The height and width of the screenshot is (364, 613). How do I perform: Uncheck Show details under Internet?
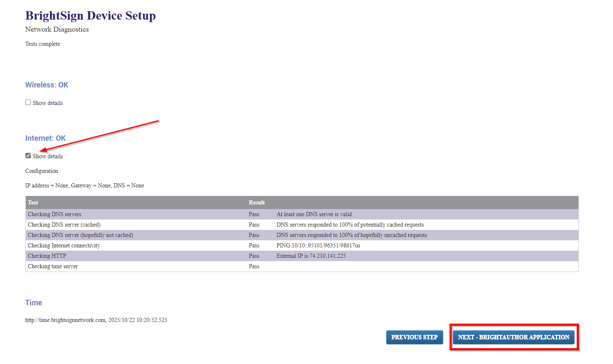tap(28, 156)
